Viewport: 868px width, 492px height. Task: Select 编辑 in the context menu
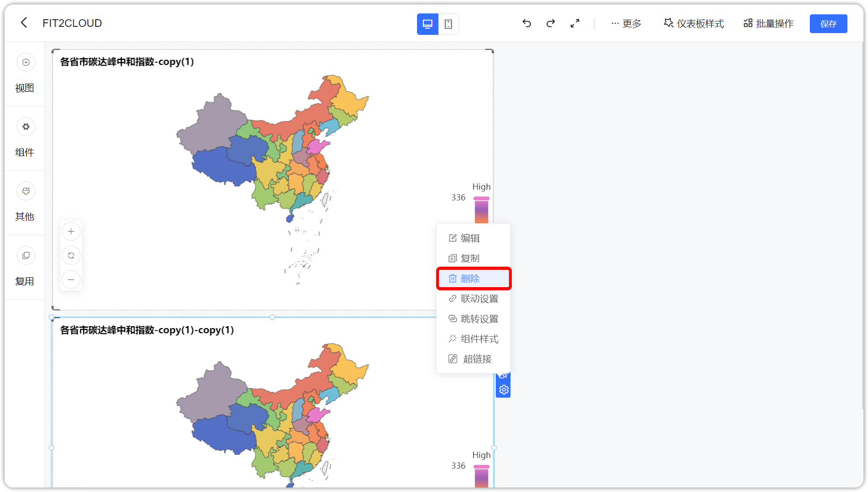click(473, 238)
